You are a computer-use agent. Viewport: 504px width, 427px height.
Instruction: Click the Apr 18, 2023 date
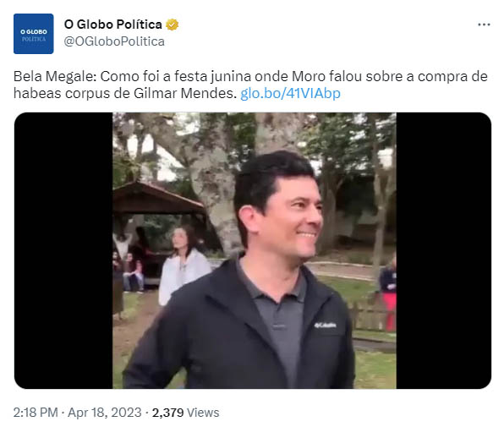[105, 413]
